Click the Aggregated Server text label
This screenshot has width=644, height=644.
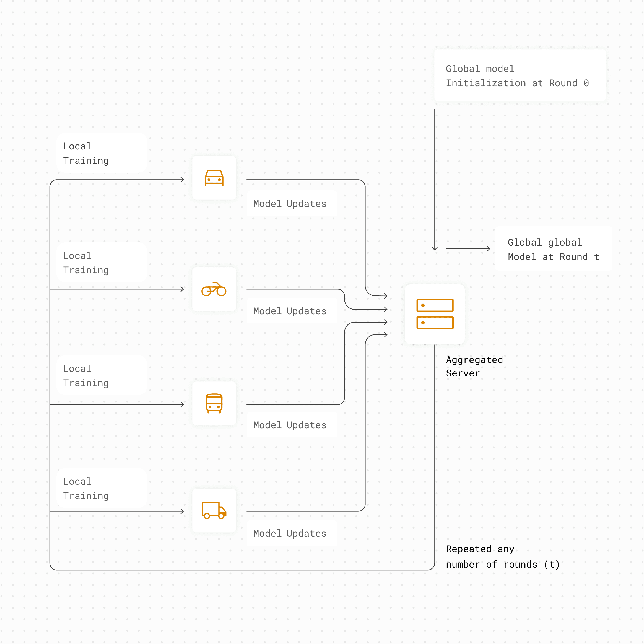[x=474, y=366]
